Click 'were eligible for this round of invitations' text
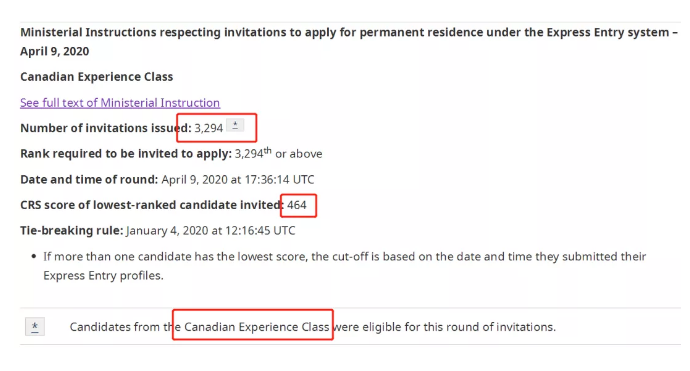 coord(444,327)
